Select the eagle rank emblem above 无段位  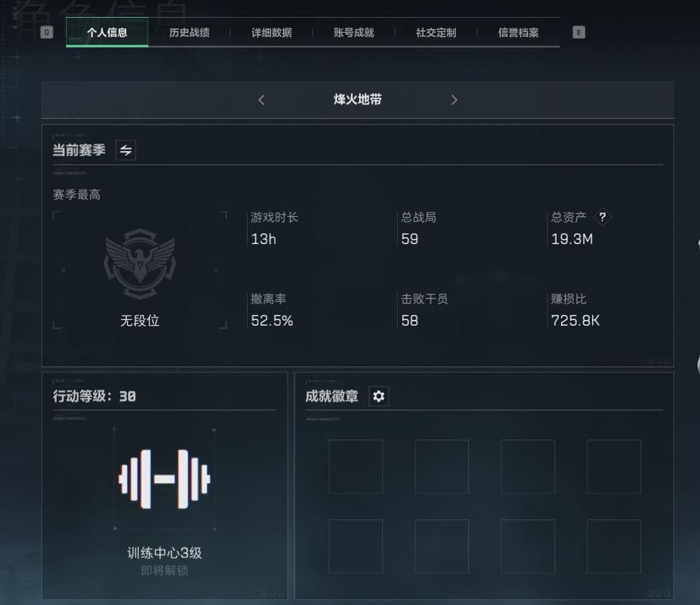[140, 263]
